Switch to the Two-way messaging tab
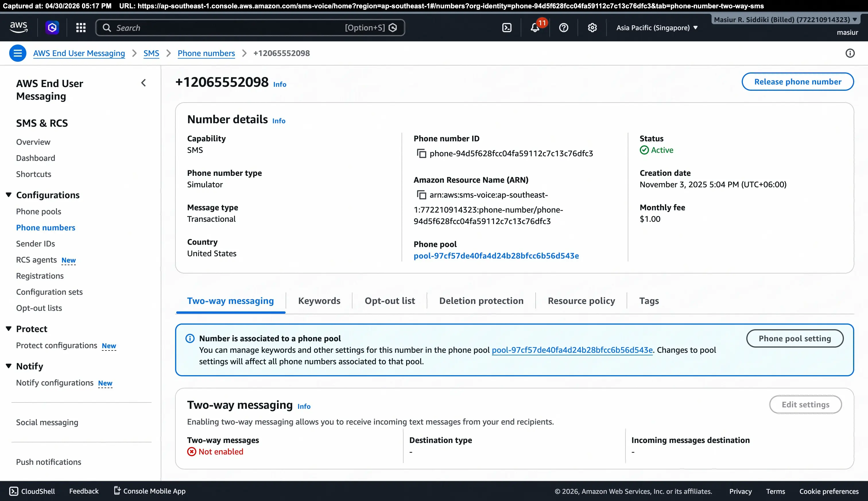This screenshot has width=868, height=501. click(230, 301)
